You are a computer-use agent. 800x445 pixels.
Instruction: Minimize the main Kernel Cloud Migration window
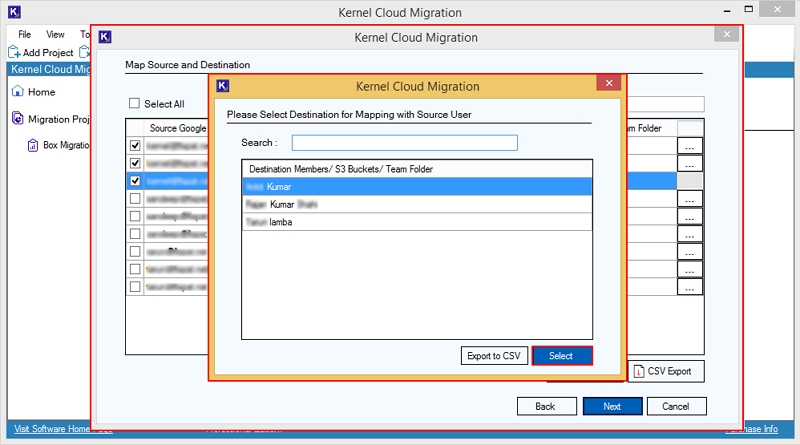coord(727,10)
